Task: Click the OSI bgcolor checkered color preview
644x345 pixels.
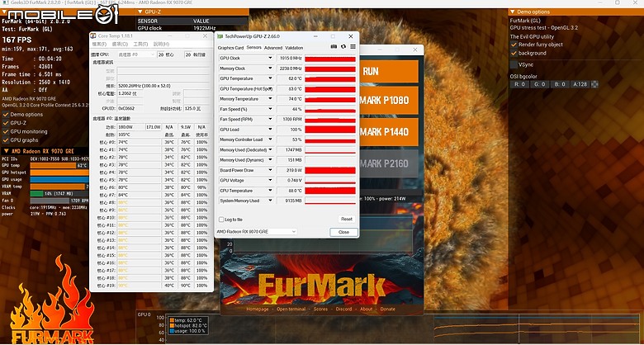Action: pos(594,85)
